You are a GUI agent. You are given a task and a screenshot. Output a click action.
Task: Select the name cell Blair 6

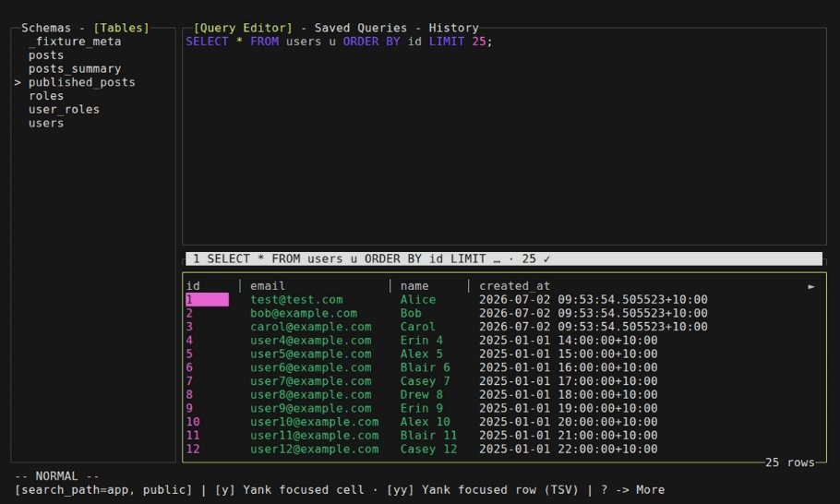tap(426, 367)
